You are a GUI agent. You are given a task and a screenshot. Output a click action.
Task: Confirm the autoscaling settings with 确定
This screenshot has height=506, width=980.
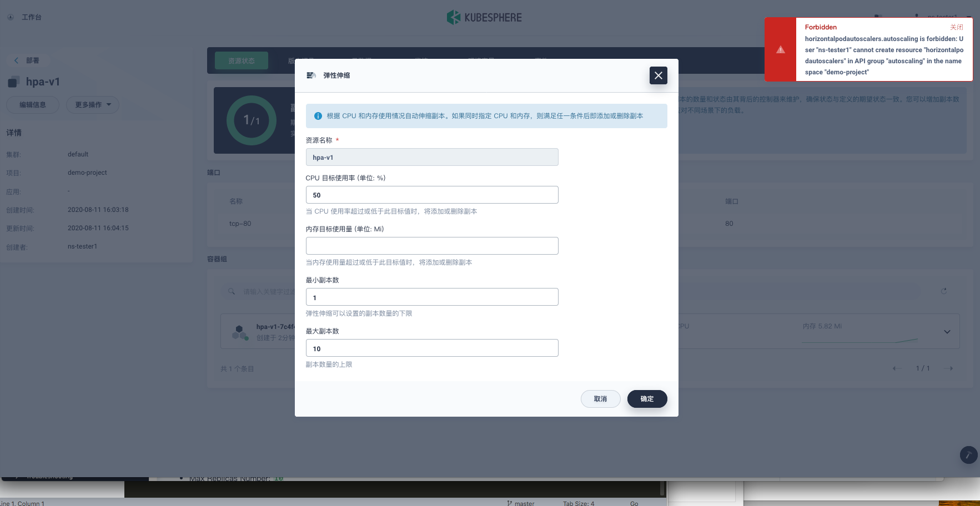(647, 399)
